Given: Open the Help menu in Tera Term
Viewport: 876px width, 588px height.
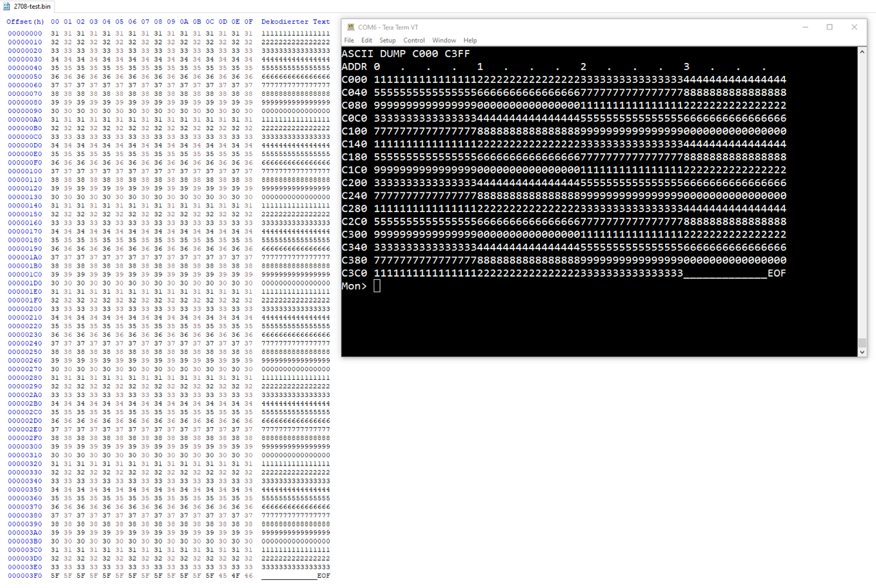Looking at the screenshot, I should [x=470, y=40].
